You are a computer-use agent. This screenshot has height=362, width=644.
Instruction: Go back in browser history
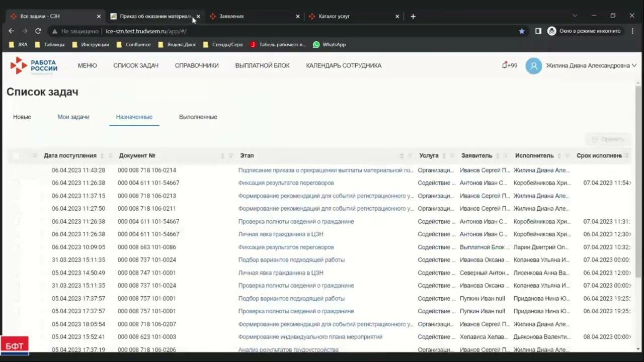[x=11, y=31]
